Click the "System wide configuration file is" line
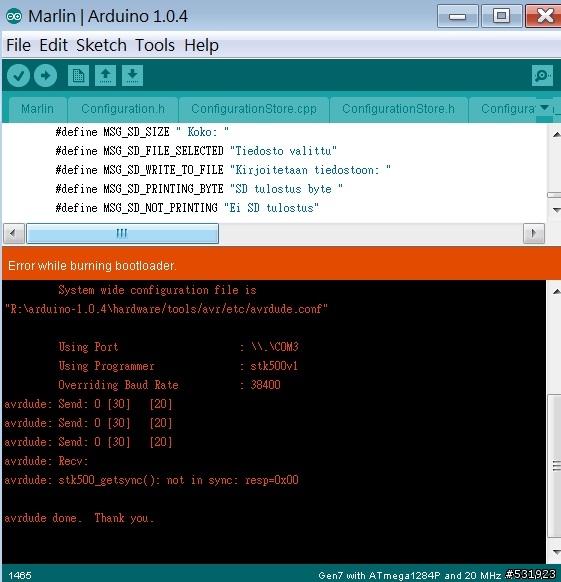This screenshot has width=561, height=582. pyautogui.click(x=157, y=290)
